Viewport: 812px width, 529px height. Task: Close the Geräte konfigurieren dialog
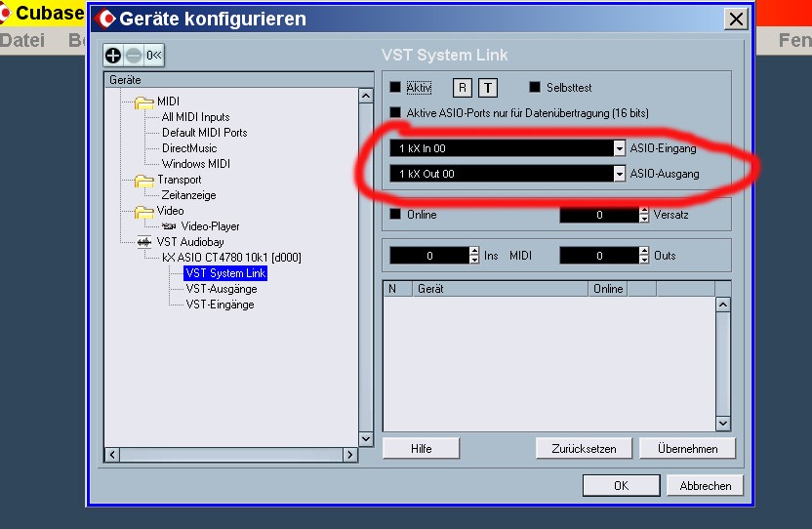[x=736, y=20]
